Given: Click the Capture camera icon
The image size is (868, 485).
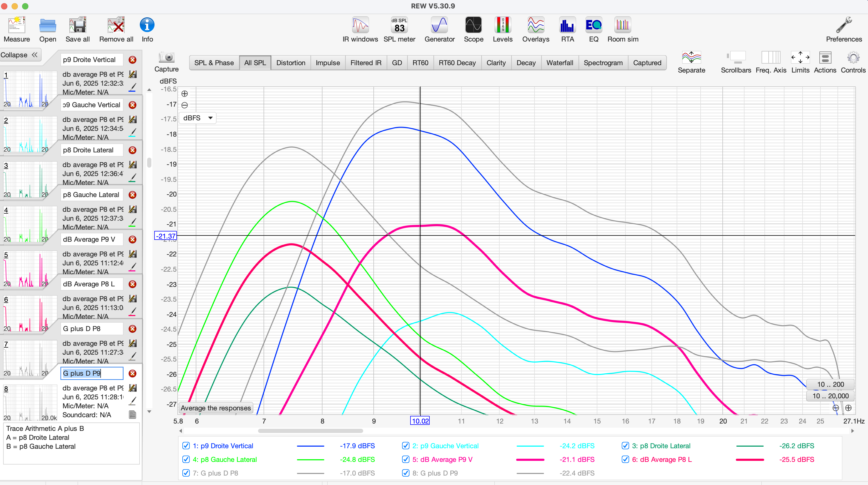Looking at the screenshot, I should pos(166,58).
